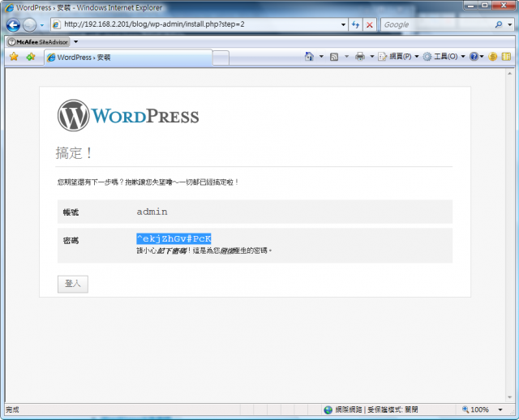This screenshot has height=420, width=519.
Task: Open the McAfee SiteAdvisor dropdown arrow
Action: pyautogui.click(x=75, y=41)
